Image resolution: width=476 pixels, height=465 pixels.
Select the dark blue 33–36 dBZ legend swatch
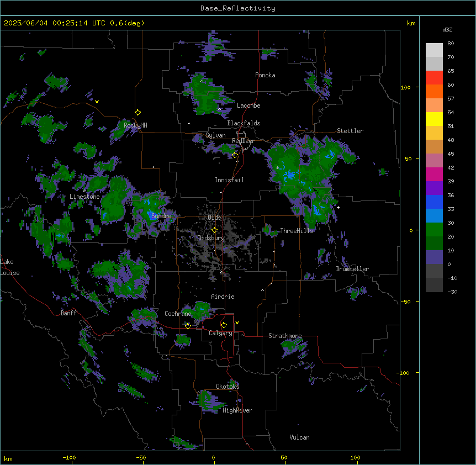pos(434,202)
